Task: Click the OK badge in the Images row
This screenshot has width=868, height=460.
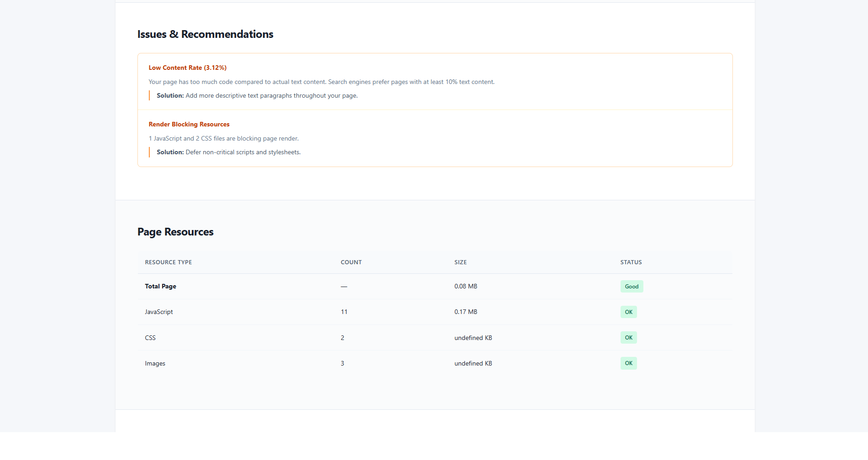Action: [628, 363]
